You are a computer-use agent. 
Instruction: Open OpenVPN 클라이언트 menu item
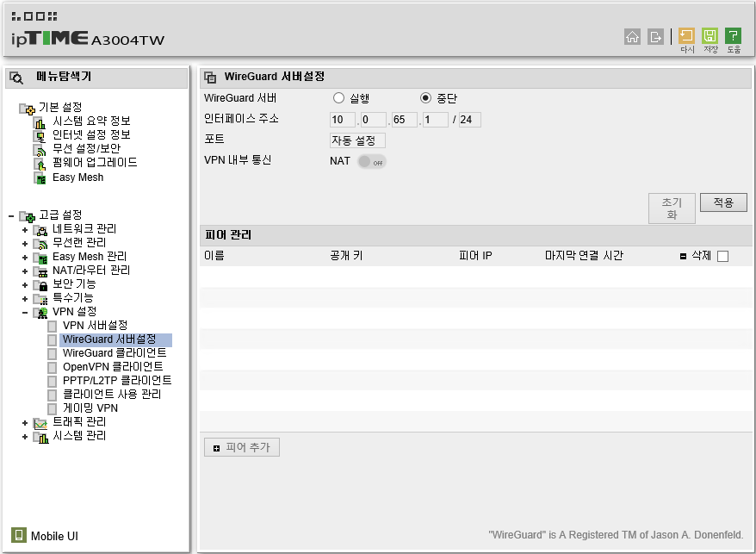(x=113, y=367)
